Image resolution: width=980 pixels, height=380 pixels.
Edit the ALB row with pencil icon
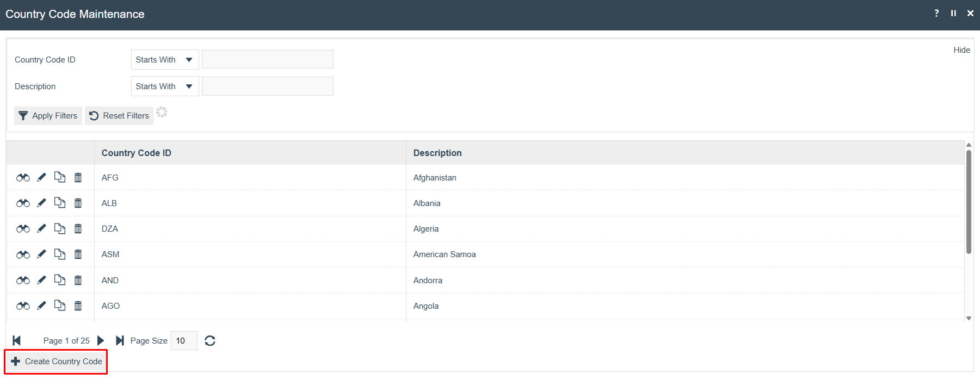tap(41, 203)
